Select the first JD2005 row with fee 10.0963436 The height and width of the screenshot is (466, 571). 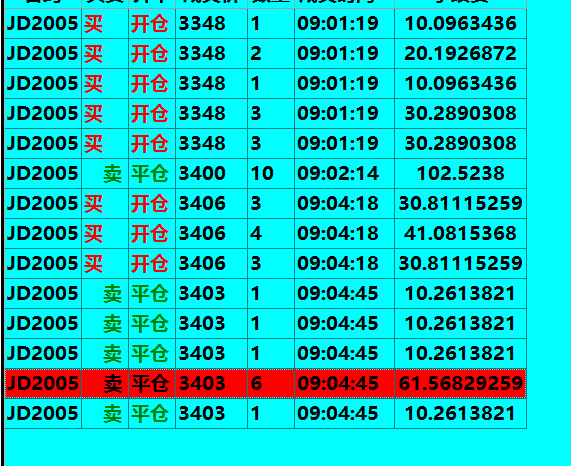[x=265, y=23]
